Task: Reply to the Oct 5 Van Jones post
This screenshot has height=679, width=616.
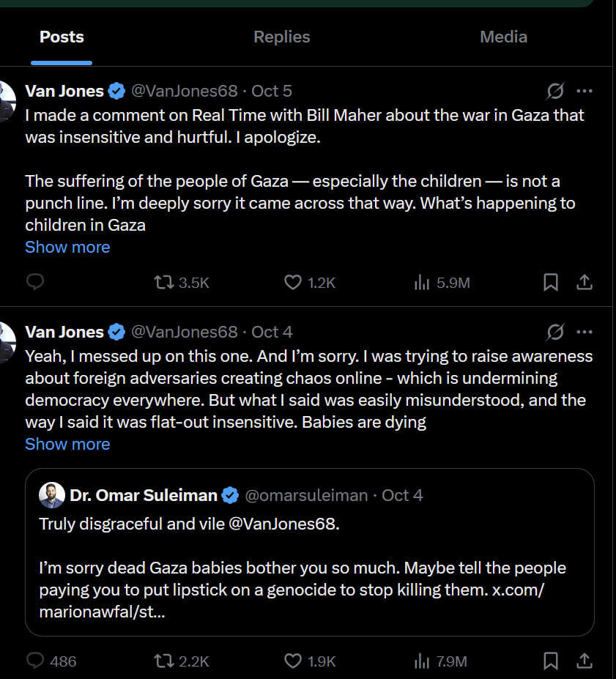Action: point(35,282)
